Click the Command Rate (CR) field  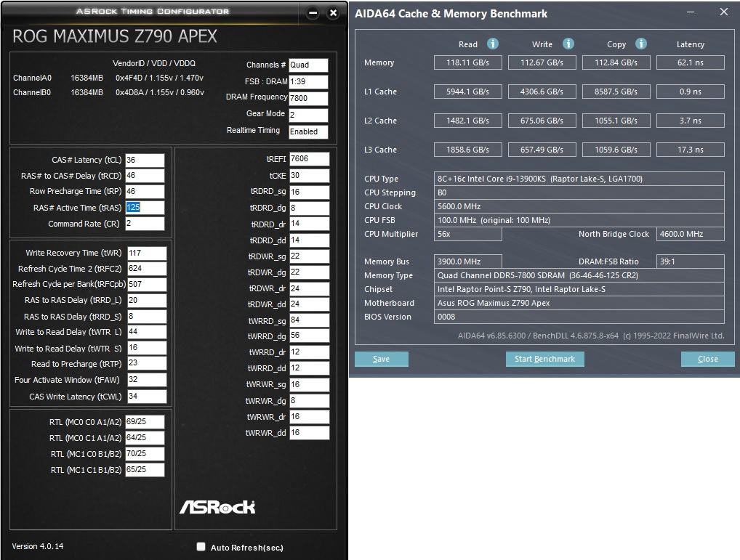pyautogui.click(x=145, y=224)
